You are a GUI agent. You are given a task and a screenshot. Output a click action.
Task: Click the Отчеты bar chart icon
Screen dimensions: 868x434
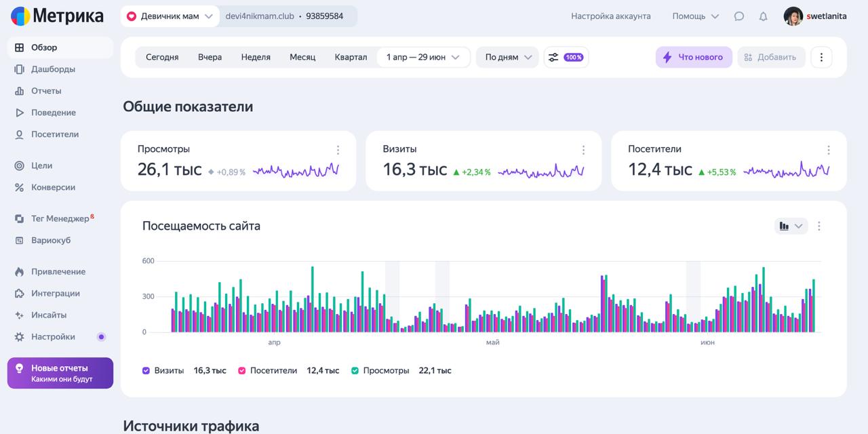click(19, 91)
